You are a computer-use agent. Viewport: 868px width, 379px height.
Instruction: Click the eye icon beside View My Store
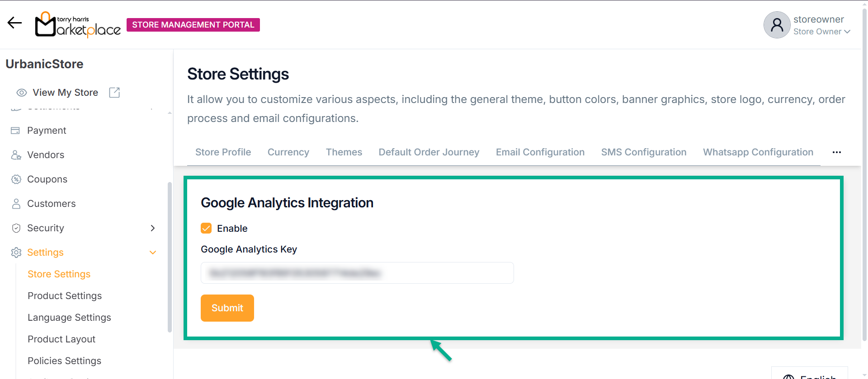22,93
